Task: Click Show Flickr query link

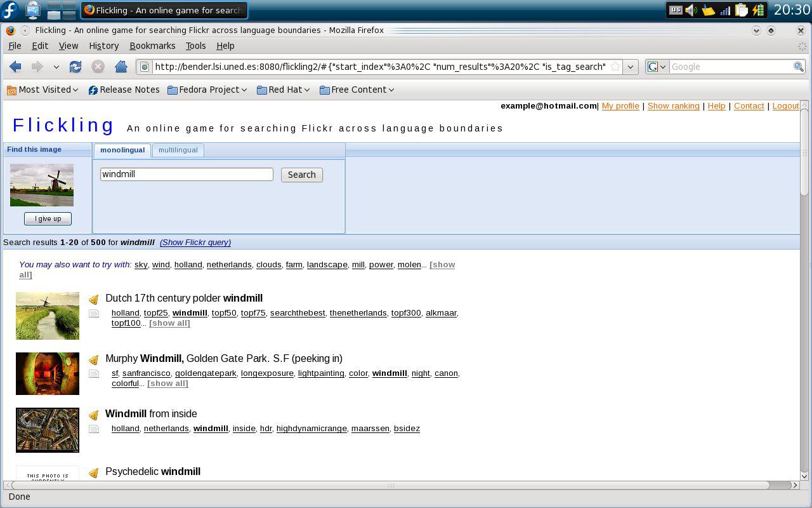Action: tap(195, 243)
